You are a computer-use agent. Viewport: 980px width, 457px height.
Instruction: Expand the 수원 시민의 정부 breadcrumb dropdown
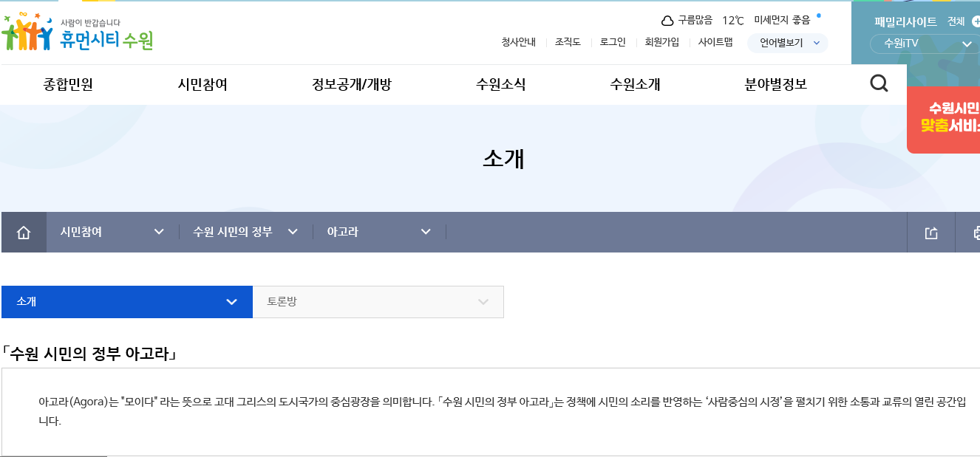(x=245, y=233)
